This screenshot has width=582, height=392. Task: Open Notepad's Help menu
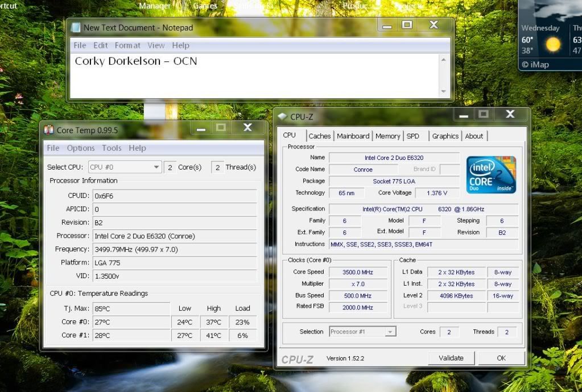tap(181, 46)
